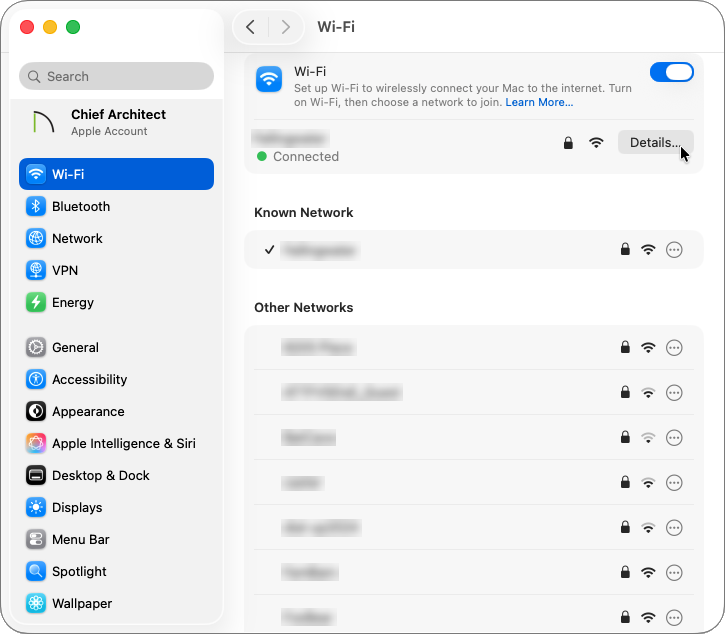Click the General gear icon
Viewport: 725px width, 634px height.
point(36,347)
